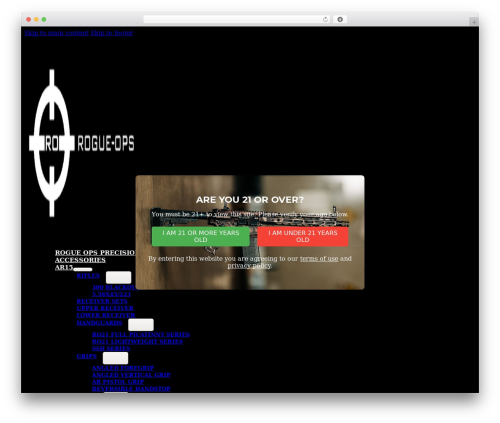Open the Angled Vertical Grip link

[131, 375]
